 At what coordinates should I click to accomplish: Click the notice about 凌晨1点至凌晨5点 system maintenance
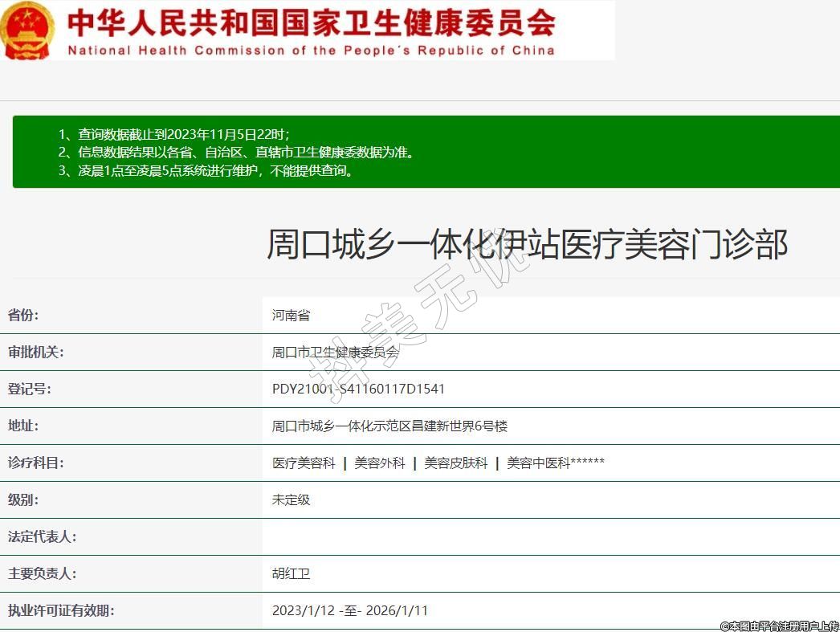[x=206, y=170]
